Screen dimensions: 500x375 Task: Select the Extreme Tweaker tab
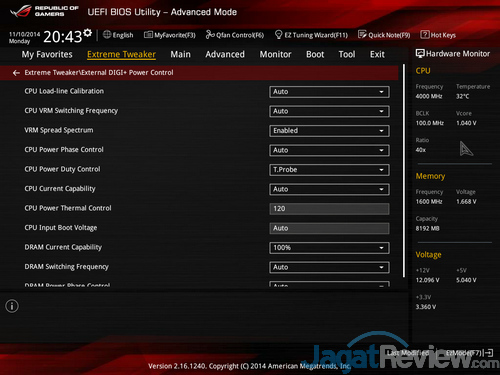[121, 54]
